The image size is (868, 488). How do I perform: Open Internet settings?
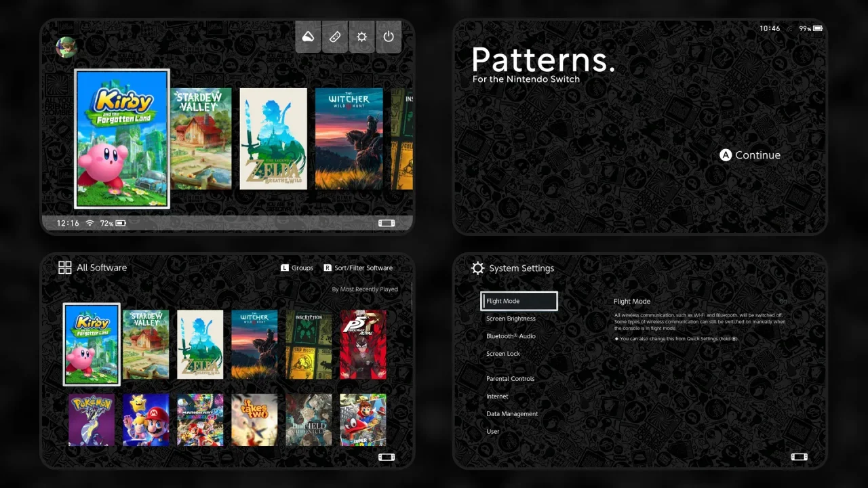(x=497, y=396)
